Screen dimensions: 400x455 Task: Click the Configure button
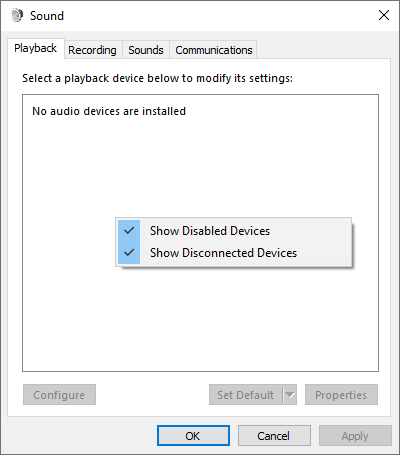[59, 395]
